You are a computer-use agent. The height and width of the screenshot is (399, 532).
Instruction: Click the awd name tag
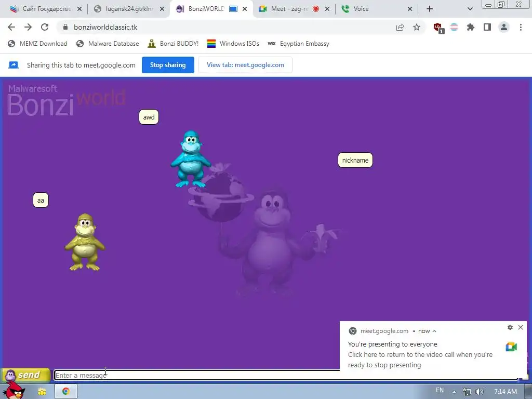(x=149, y=117)
